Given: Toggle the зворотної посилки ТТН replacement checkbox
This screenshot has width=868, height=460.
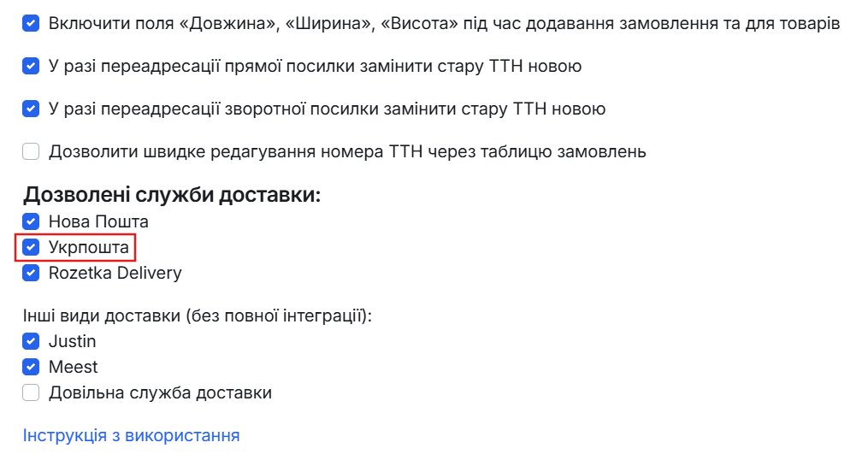Looking at the screenshot, I should 31,109.
